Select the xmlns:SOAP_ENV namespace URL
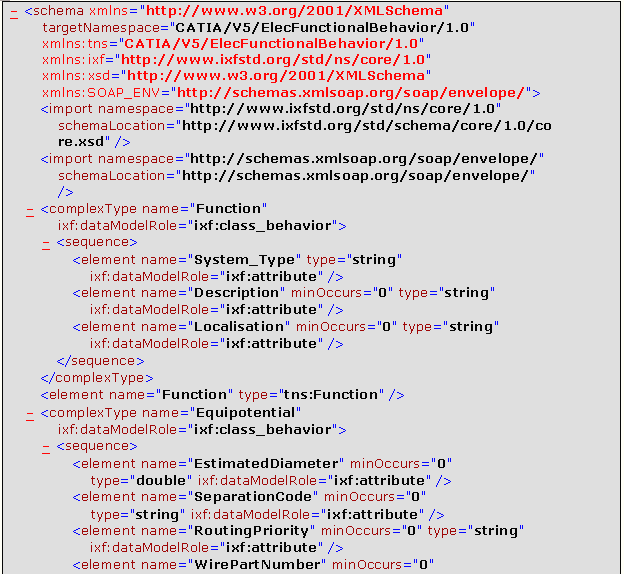This screenshot has height=574, width=624. [351, 93]
